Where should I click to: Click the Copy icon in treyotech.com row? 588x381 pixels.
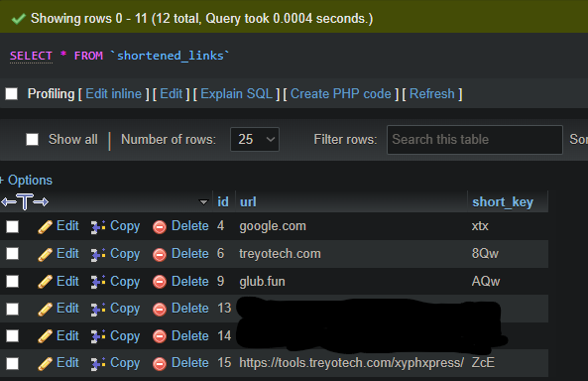98,255
